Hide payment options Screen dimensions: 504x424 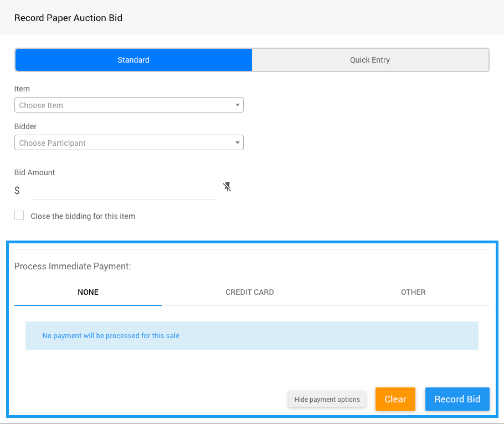(327, 399)
